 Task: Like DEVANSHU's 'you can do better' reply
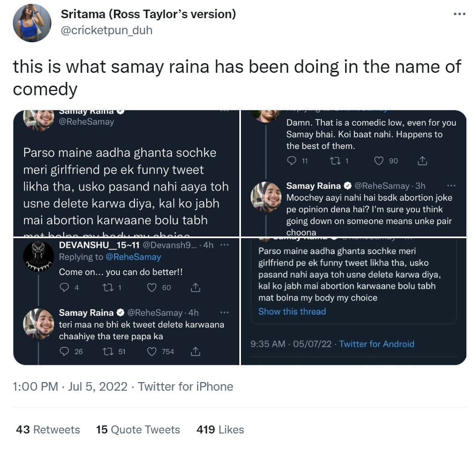point(152,287)
